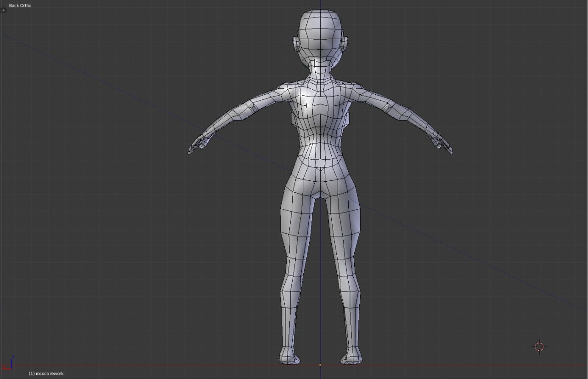Expand the hidden tool shelf plus icon
Image resolution: width=588 pixels, height=379 pixels.
tap(3, 10)
